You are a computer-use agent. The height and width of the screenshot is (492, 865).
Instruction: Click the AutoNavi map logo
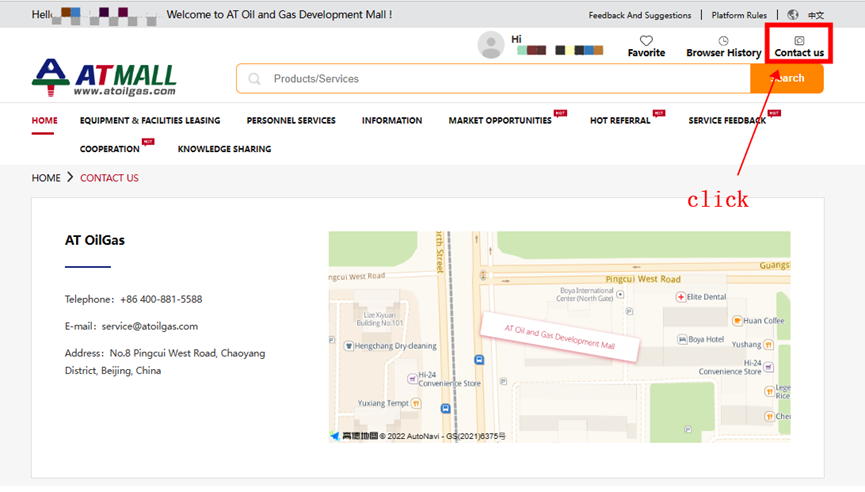pyautogui.click(x=354, y=436)
